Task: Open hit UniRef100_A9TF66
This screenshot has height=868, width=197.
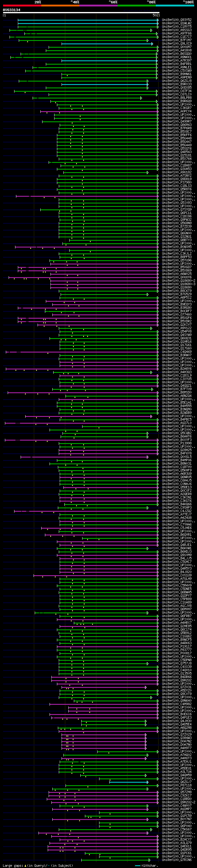Action: pyautogui.click(x=176, y=33)
